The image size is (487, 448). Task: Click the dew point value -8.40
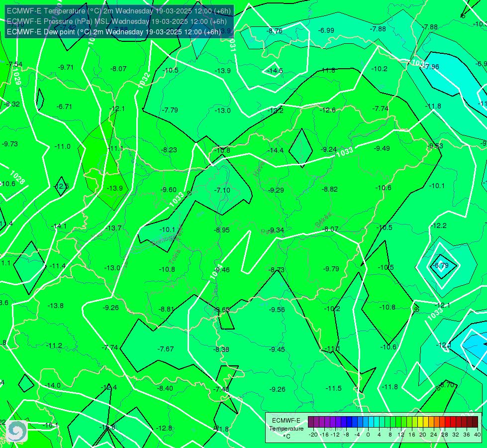[165, 388]
